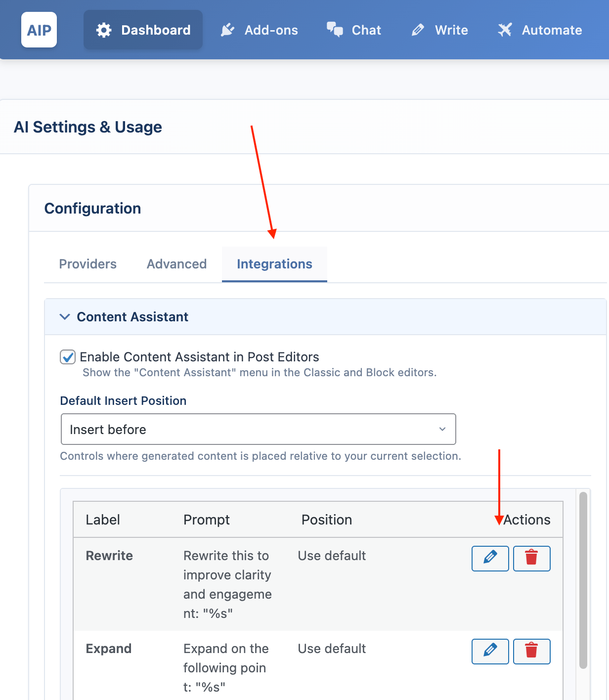
Task: Go to the Chat section label
Action: pyautogui.click(x=366, y=30)
